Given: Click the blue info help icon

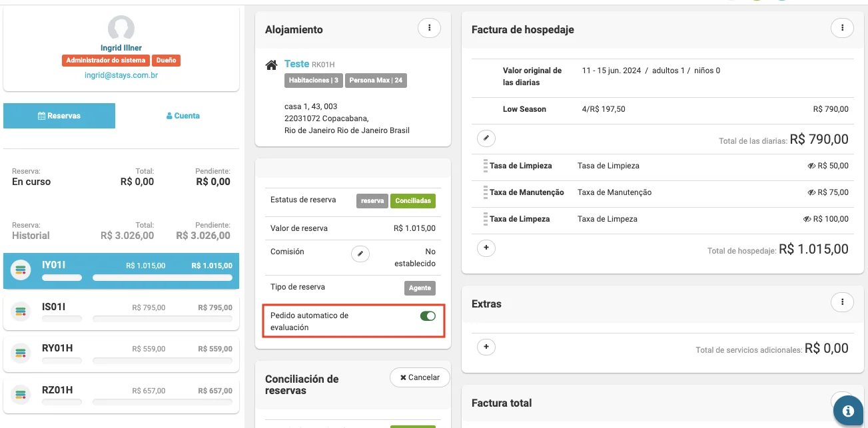Looking at the screenshot, I should [848, 411].
